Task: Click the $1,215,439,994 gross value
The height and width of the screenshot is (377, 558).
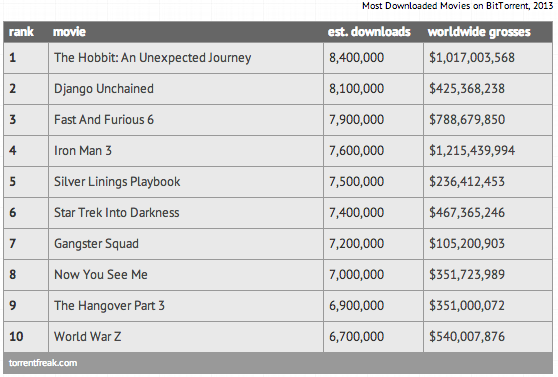Action: [472, 151]
